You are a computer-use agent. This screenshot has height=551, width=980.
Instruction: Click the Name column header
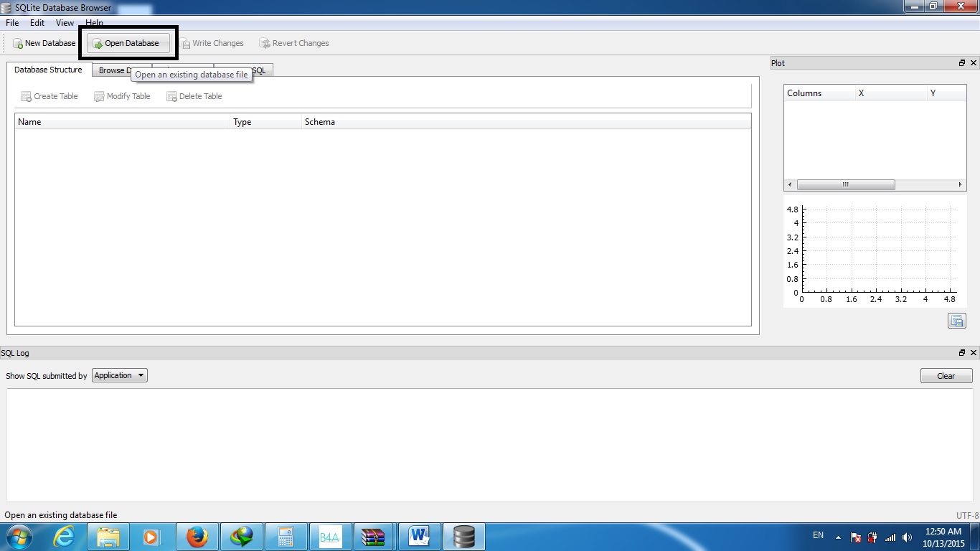pos(123,122)
